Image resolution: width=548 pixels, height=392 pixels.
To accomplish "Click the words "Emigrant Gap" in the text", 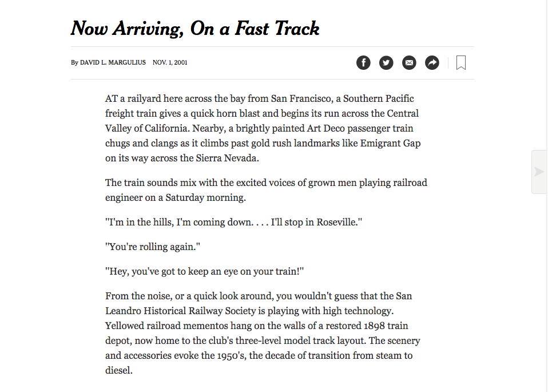I will click(x=390, y=143).
